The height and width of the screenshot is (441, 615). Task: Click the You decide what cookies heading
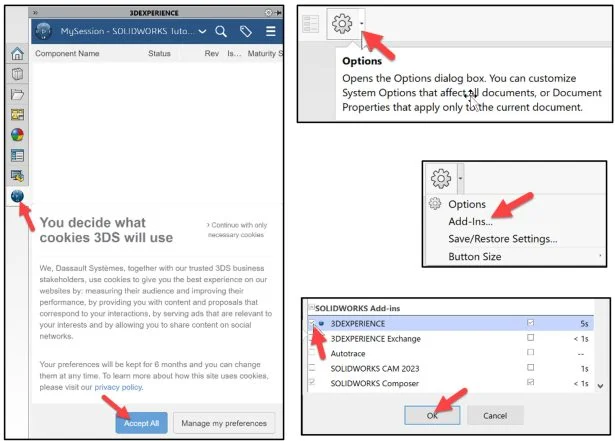tap(106, 230)
